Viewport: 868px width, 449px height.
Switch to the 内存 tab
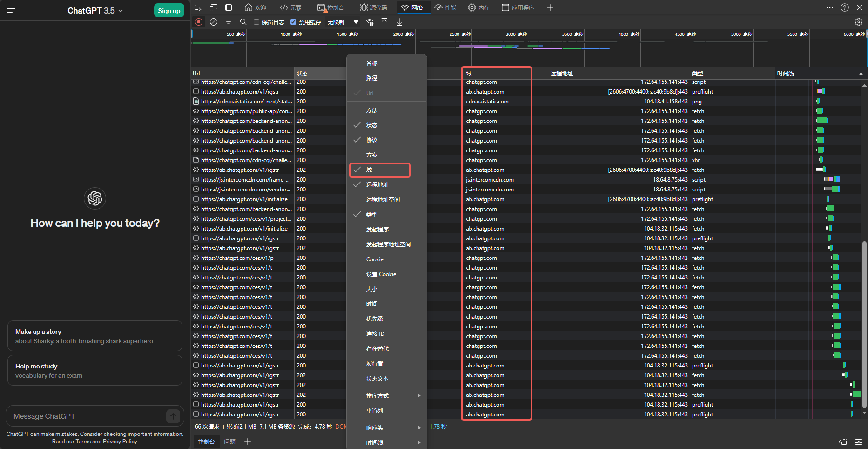(479, 7)
